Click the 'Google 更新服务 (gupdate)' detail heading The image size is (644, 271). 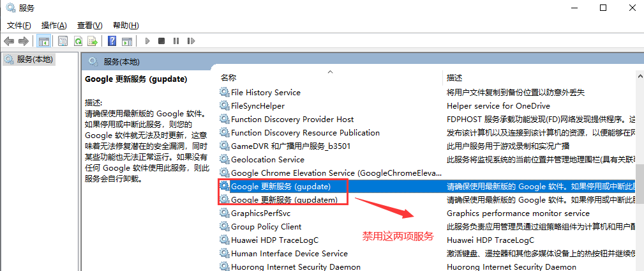click(136, 79)
